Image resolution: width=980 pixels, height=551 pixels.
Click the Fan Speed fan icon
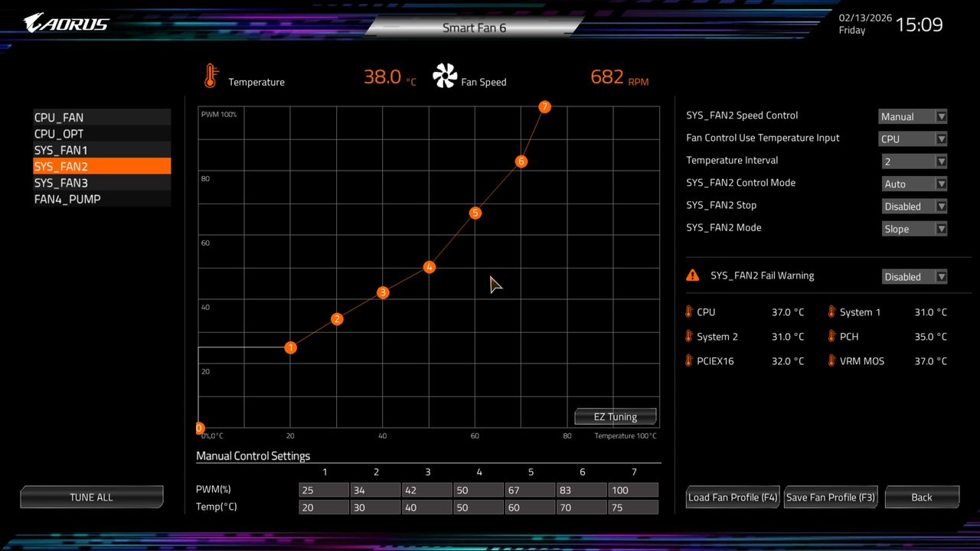445,76
